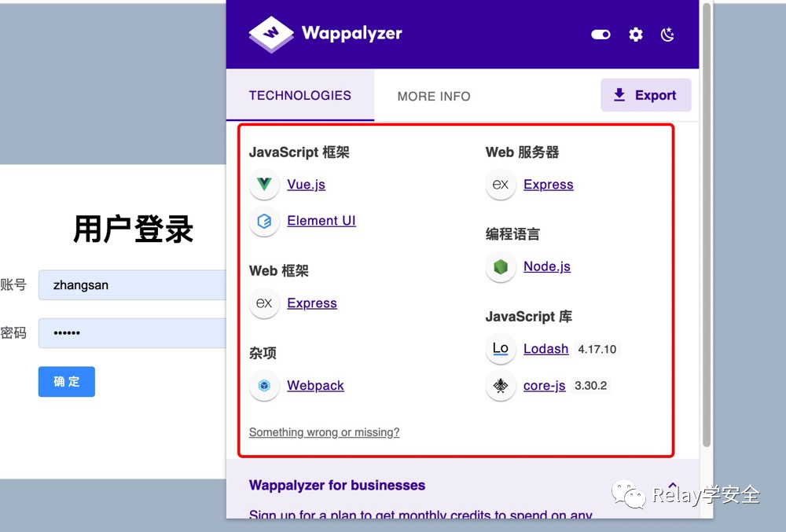Click the Wappalyzer popup scrollbar
The image size is (786, 532).
tap(707, 226)
